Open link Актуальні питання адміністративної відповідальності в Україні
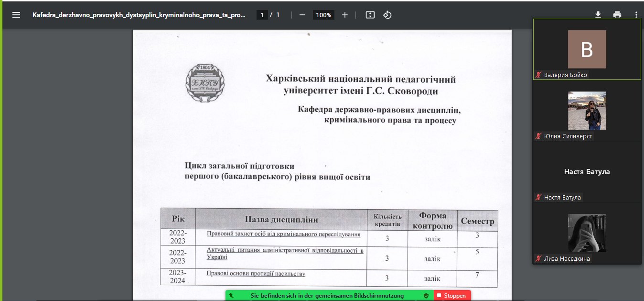Viewport: 644px width, 301px height. (285, 253)
